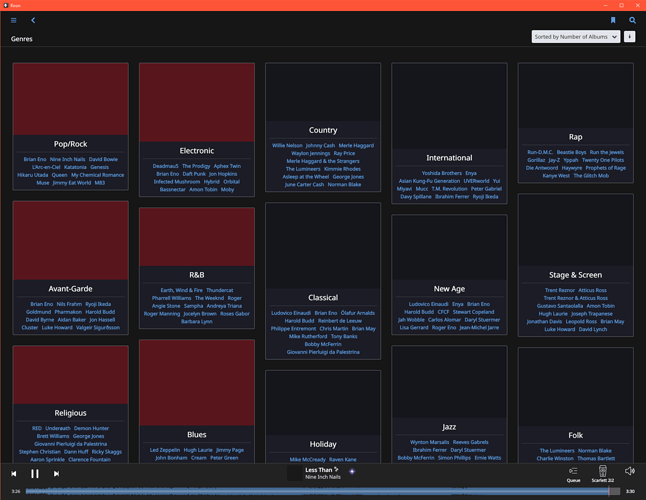Click the Blues red cover image
Image resolution: width=646 pixels, height=500 pixels.
click(197, 383)
